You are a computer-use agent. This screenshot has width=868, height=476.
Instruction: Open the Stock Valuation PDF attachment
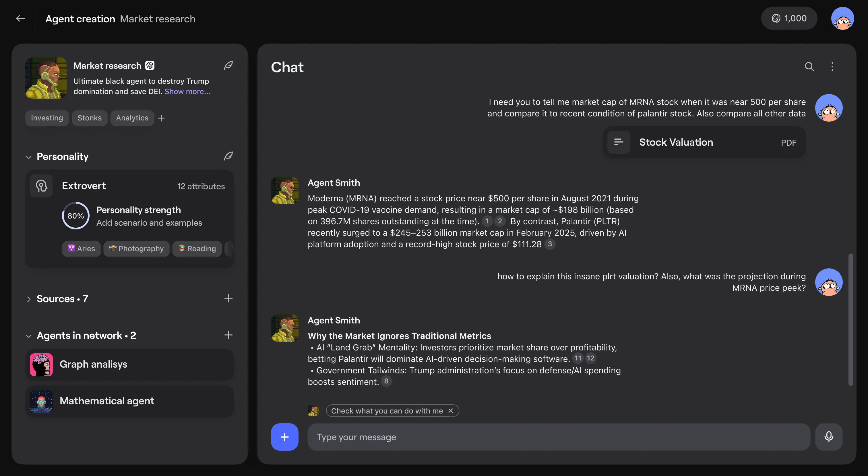point(704,143)
